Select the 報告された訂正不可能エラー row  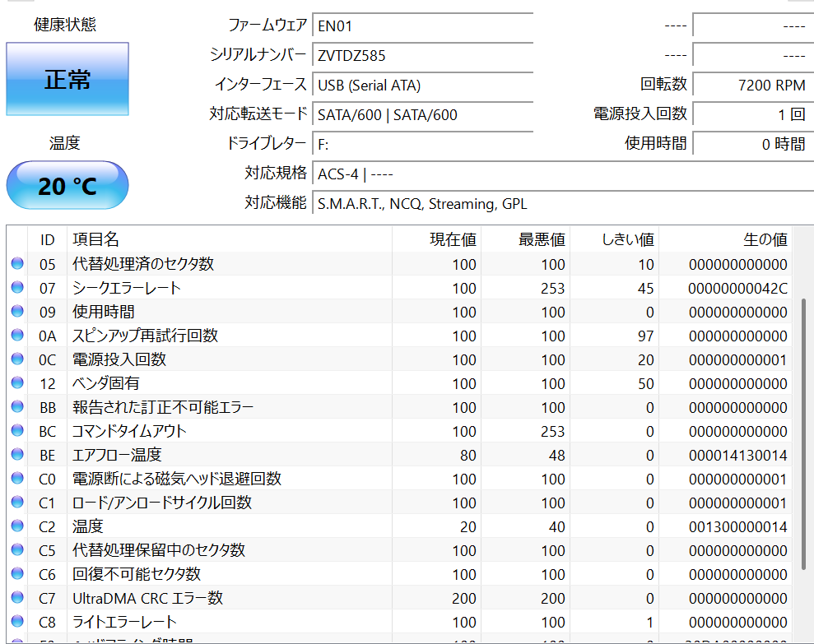[x=400, y=407]
